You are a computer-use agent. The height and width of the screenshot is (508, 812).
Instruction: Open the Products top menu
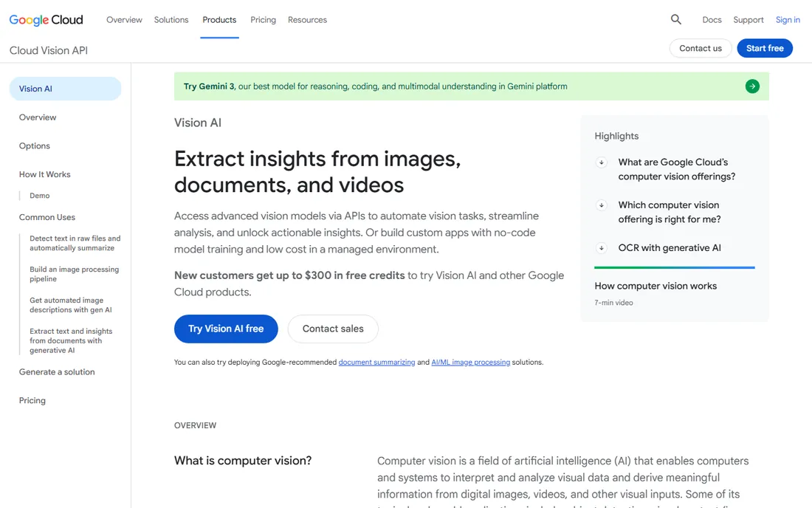(x=219, y=20)
